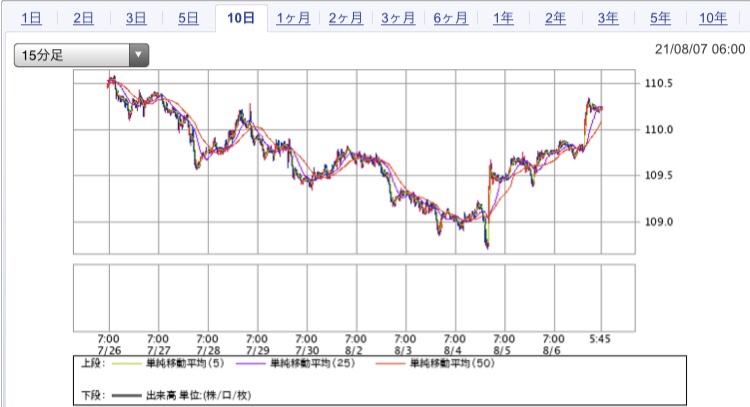
Task: Click the dark line swatch for 出来高
Action: pos(127,396)
